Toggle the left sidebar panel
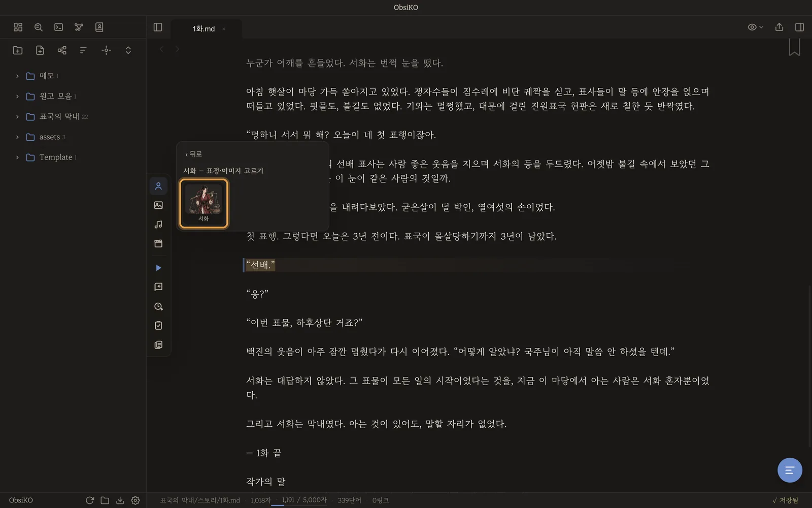Screen dimensions: 812x508 [158, 27]
